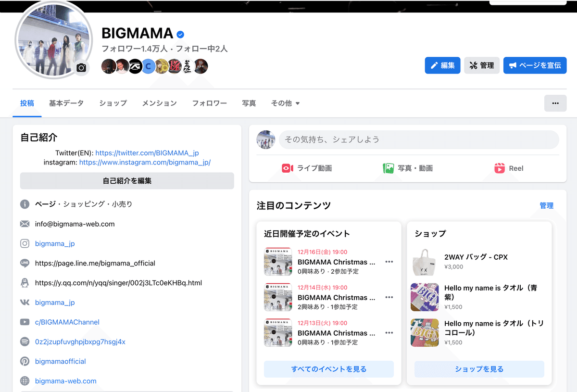Click the 編集 edit button
This screenshot has height=392, width=577.
click(442, 65)
